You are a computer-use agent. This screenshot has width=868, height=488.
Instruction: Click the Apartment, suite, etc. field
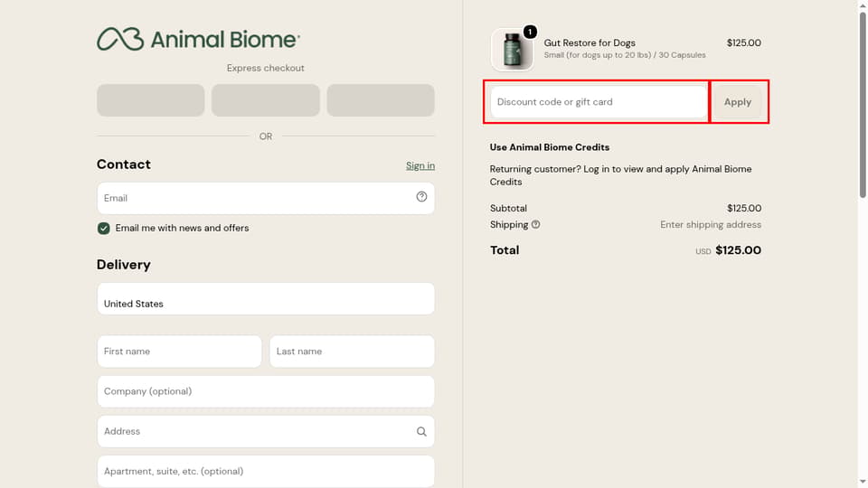coord(266,472)
